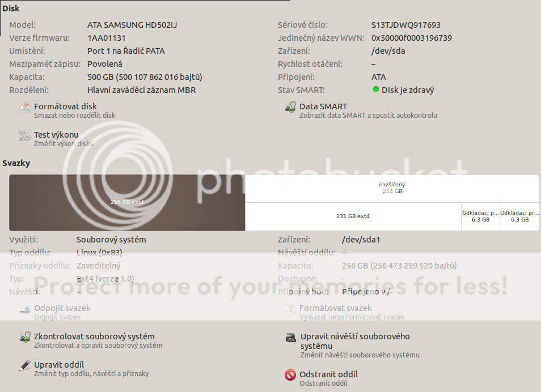The height and width of the screenshot is (392, 541).
Task: Click the Upravit oddíl pencil icon
Action: click(25, 365)
